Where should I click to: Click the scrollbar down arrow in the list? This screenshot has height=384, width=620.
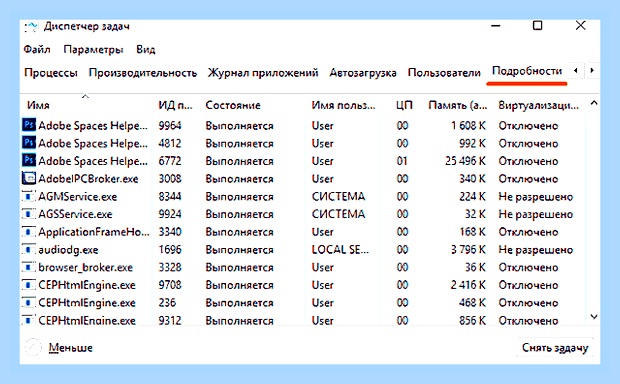pos(594,316)
